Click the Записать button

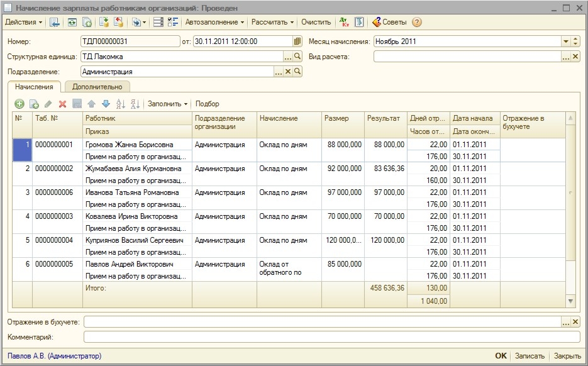[x=530, y=356]
